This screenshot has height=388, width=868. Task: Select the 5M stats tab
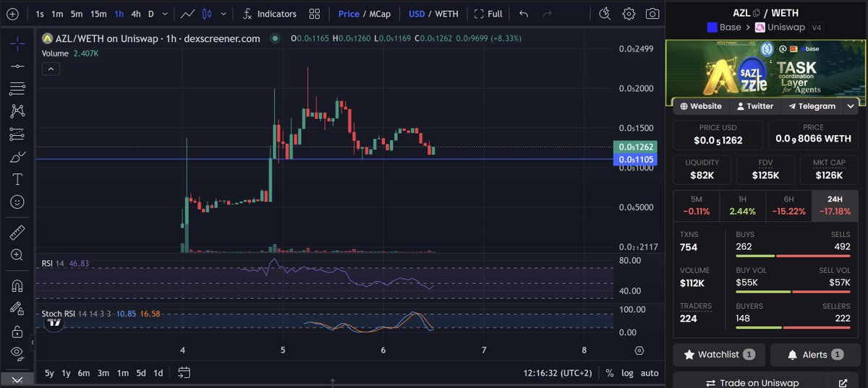click(696, 205)
